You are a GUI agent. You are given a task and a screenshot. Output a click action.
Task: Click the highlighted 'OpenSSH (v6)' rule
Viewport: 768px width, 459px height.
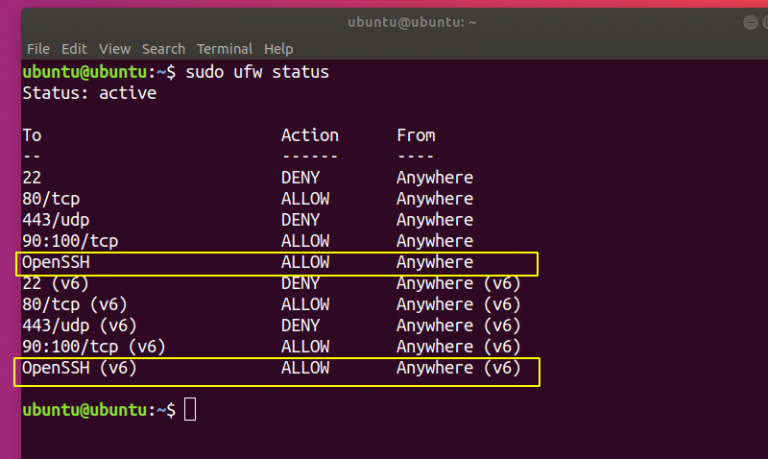79,369
